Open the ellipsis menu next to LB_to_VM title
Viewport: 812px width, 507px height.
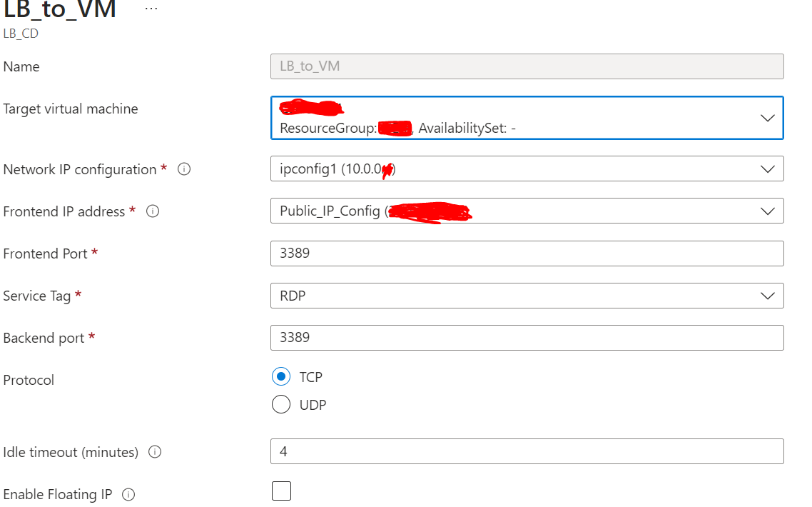151,7
